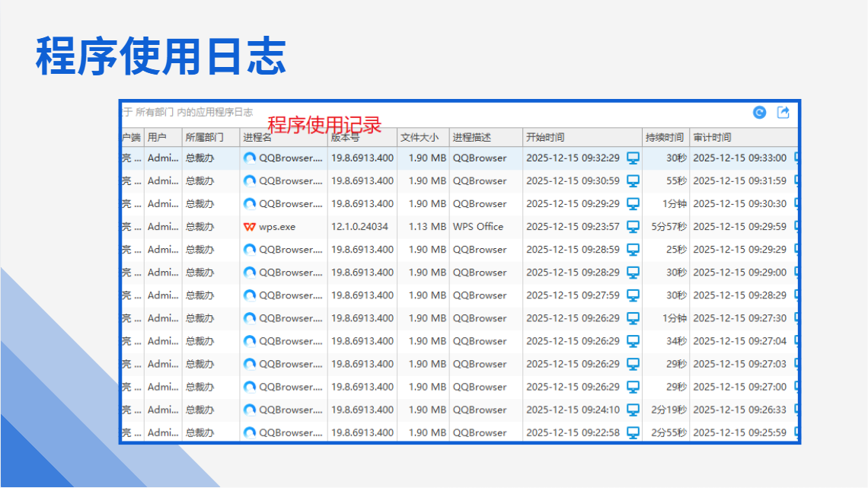Click audit time 2025-12-15 09:31:59
Viewport: 868px width, 488px height.
[739, 181]
